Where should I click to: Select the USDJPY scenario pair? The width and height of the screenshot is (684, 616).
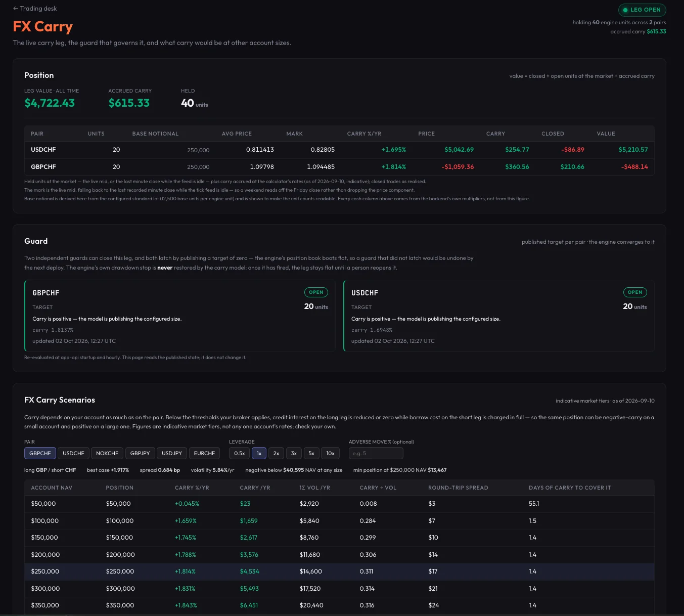tap(172, 453)
